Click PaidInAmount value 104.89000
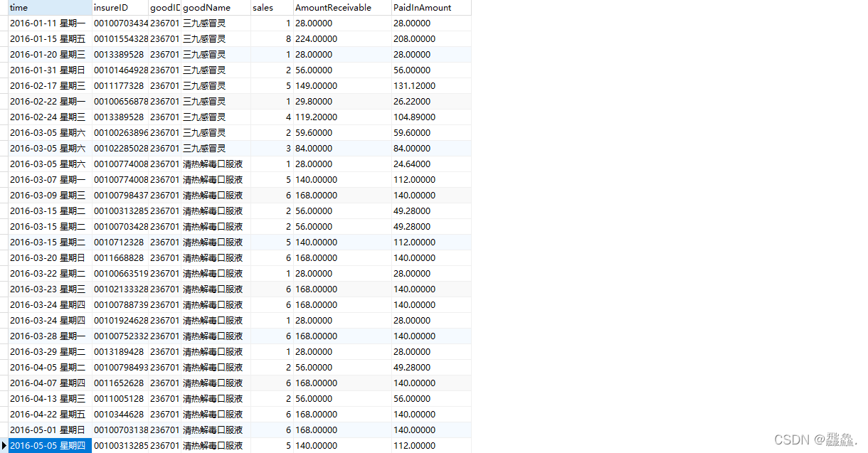Screen dimensions: 868x453 point(414,117)
